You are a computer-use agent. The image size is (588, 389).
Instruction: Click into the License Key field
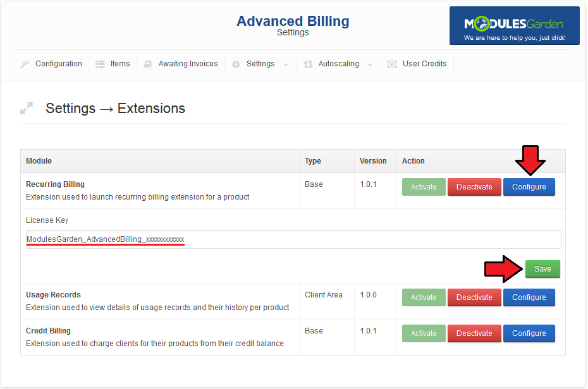[293, 239]
